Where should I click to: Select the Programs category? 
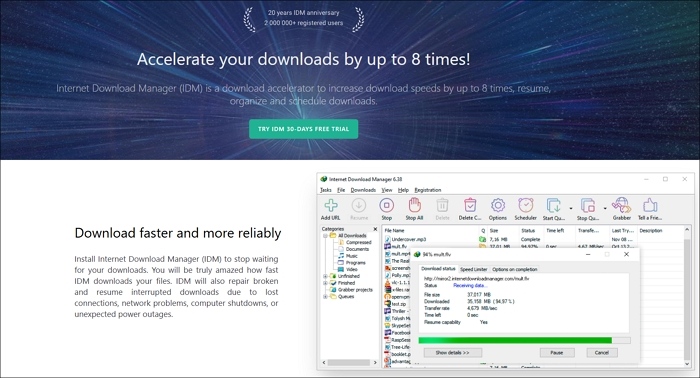pos(355,262)
